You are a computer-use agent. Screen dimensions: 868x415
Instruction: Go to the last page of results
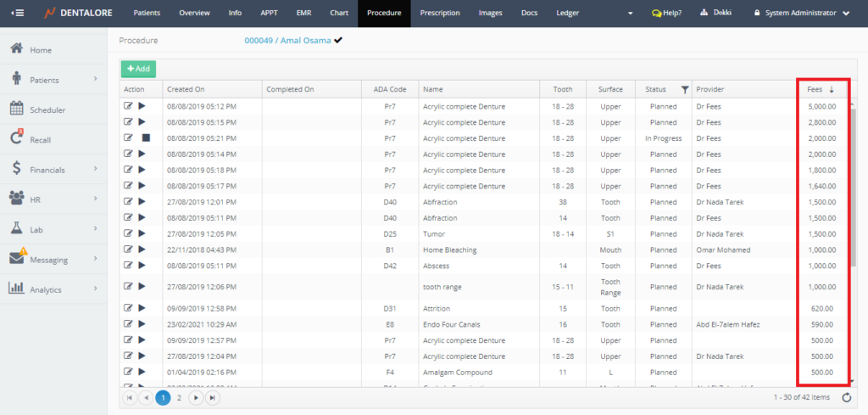click(213, 397)
